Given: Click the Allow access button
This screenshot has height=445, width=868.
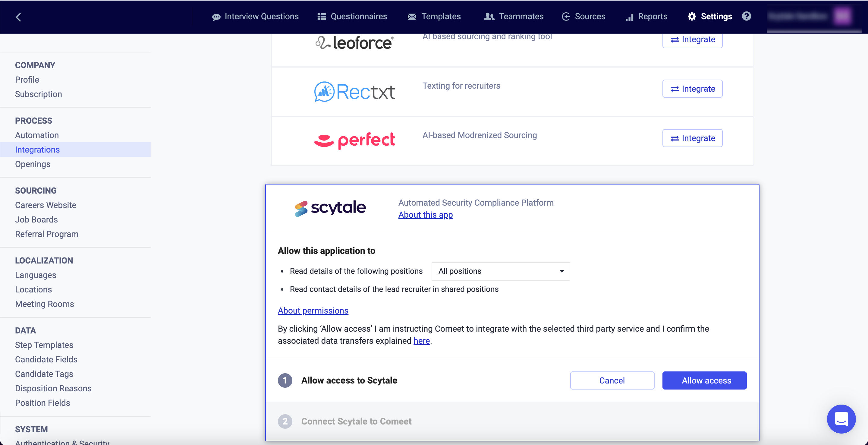Looking at the screenshot, I should (704, 380).
